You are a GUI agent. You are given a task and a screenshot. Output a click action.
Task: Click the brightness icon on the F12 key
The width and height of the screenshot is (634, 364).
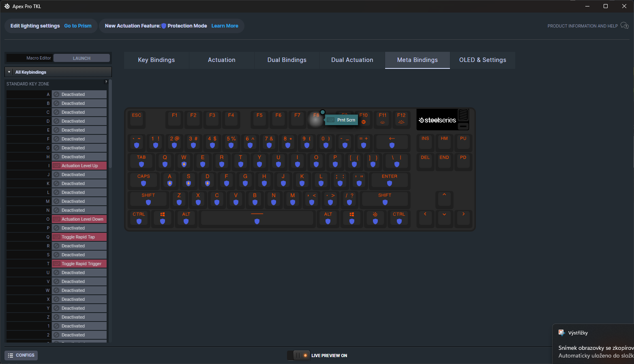tap(401, 121)
